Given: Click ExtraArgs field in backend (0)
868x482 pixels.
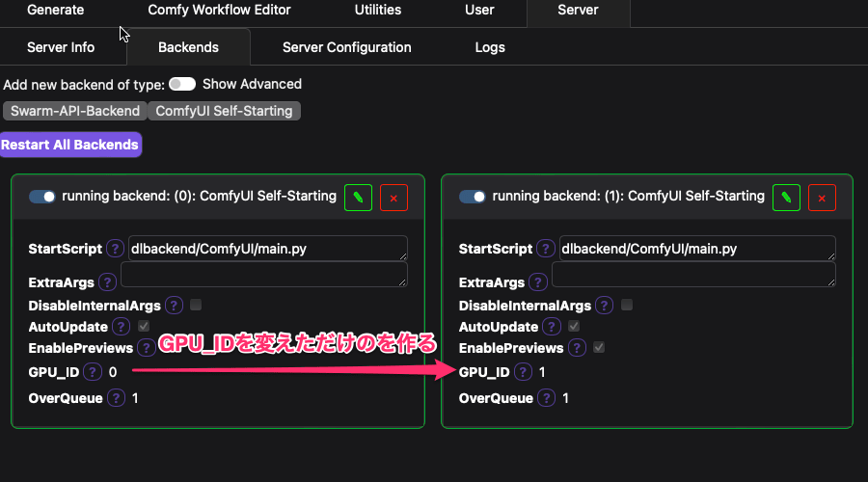Looking at the screenshot, I should coord(264,275).
